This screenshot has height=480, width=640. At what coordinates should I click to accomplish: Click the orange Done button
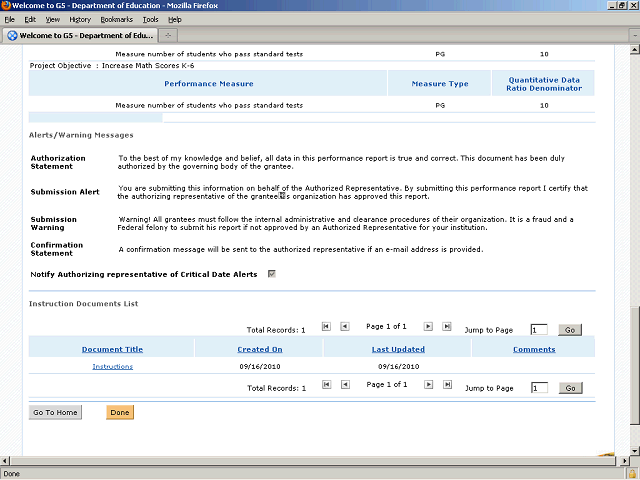[120, 412]
